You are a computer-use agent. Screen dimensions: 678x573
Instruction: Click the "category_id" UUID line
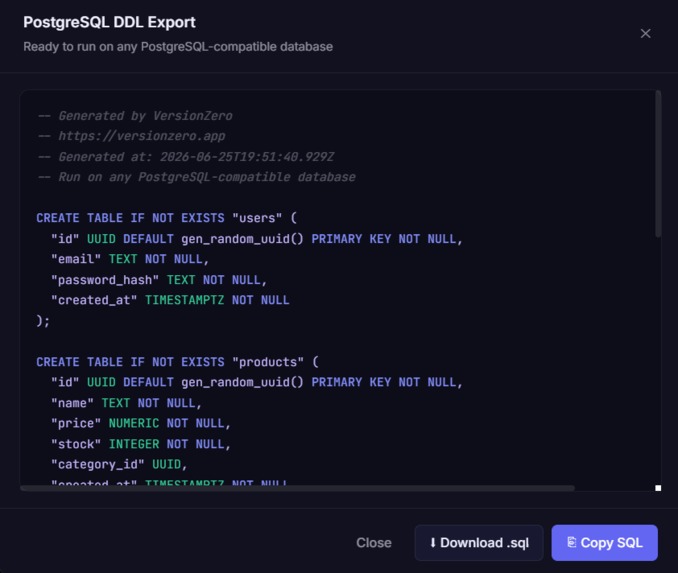[x=119, y=464]
